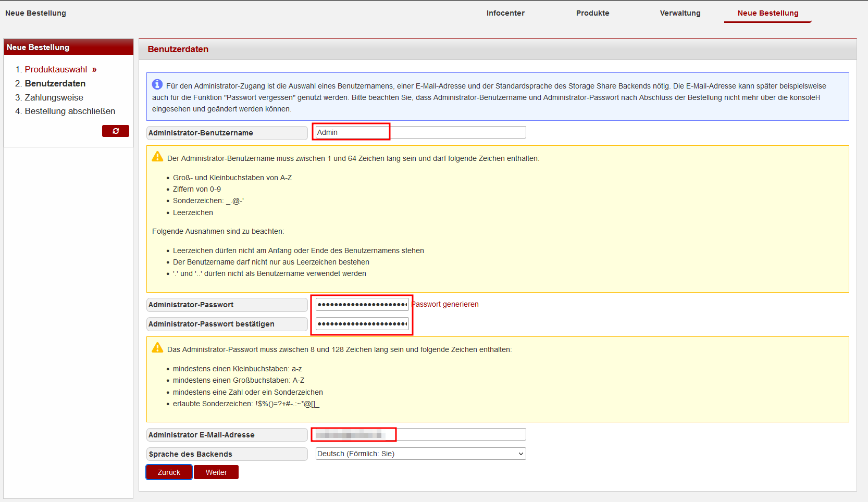Click the Administrator E-Mail-Adresse field

tap(420, 434)
